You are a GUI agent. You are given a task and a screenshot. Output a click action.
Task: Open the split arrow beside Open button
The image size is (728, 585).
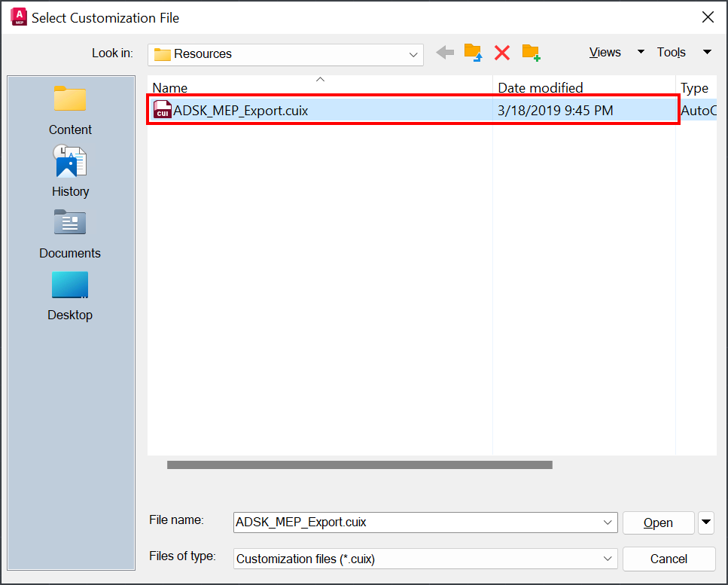pyautogui.click(x=706, y=523)
